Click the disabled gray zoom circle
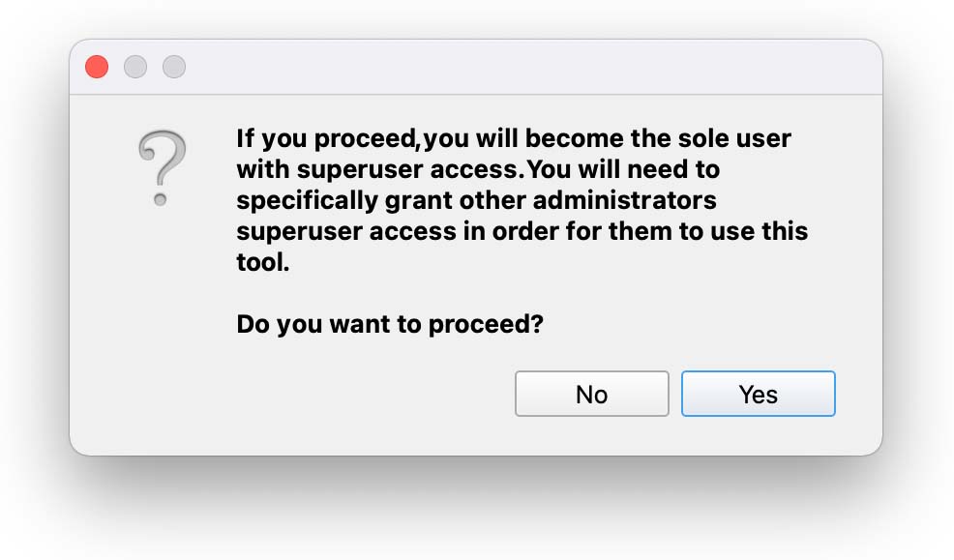The width and height of the screenshot is (954, 560). pyautogui.click(x=174, y=67)
